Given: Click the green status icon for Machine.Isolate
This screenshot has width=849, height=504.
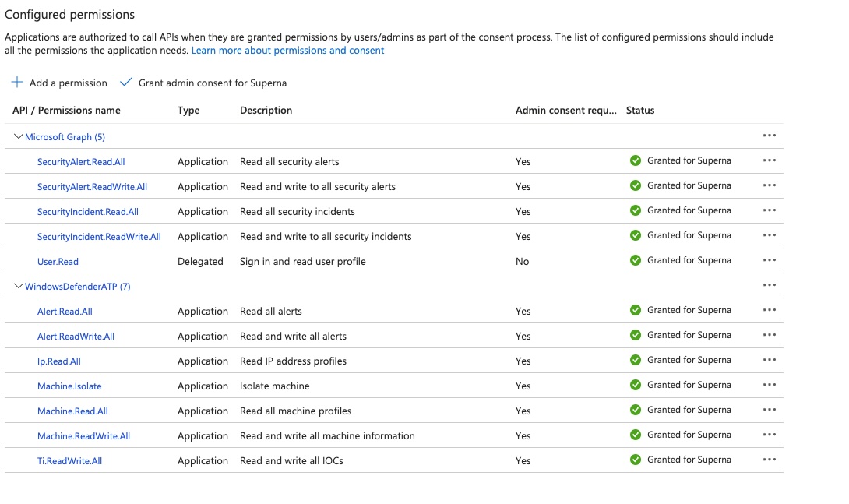Looking at the screenshot, I should tap(636, 385).
